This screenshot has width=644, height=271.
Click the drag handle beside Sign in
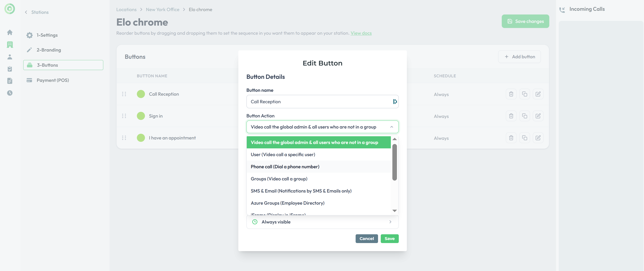click(124, 116)
